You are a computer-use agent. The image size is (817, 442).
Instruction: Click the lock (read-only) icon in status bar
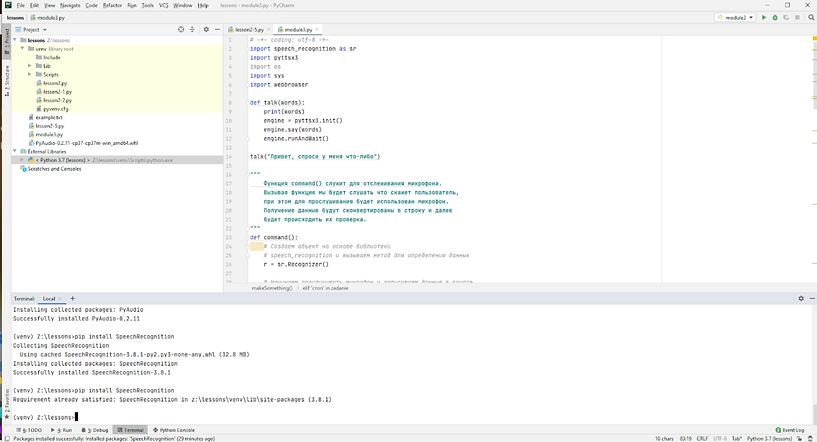(x=800, y=439)
